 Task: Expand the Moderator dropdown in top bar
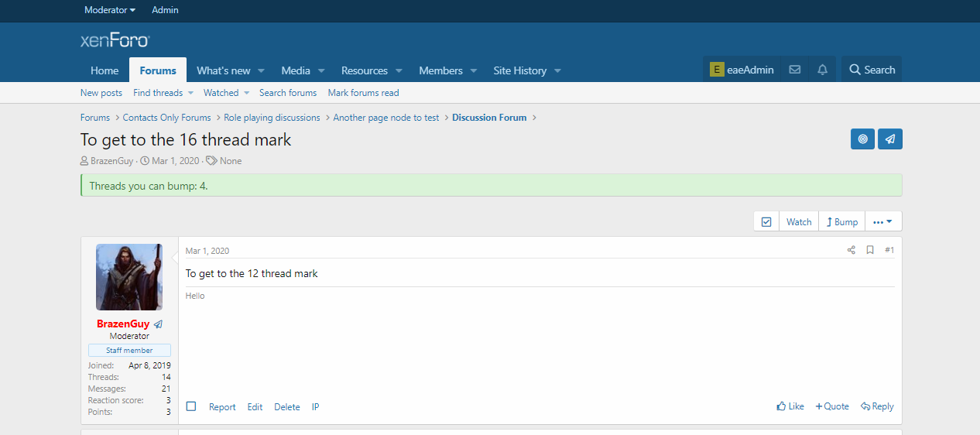pos(110,10)
